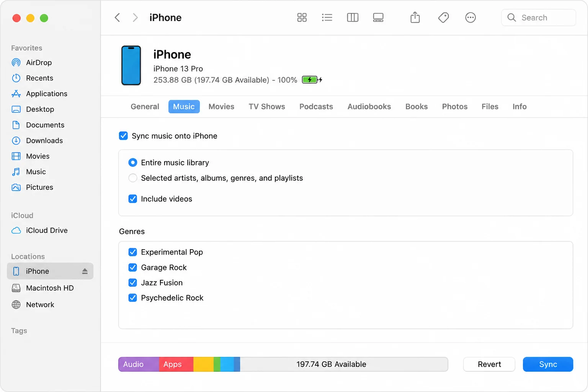Switch to the Files tab
This screenshot has height=392, width=588.
click(x=490, y=107)
